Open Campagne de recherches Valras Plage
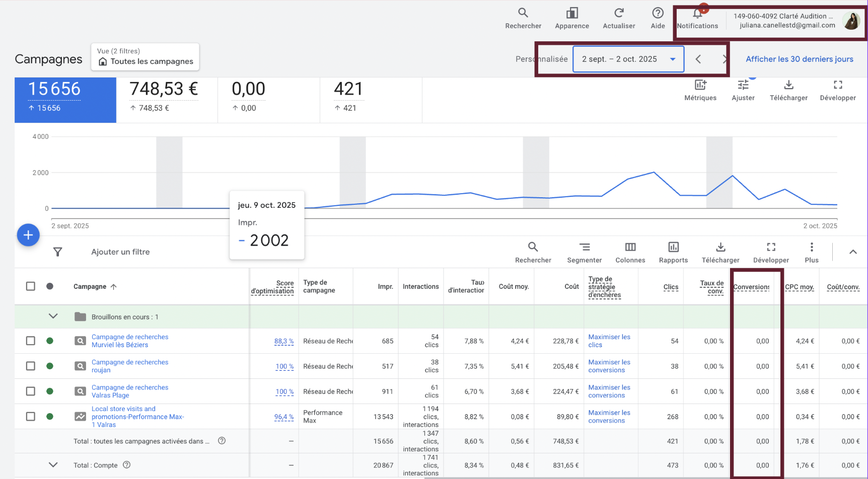868x479 pixels. tap(130, 391)
